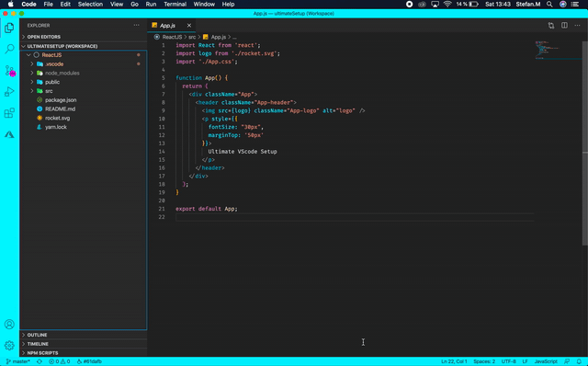This screenshot has width=588, height=366.
Task: Open the Search view in activity bar
Action: (x=9, y=49)
